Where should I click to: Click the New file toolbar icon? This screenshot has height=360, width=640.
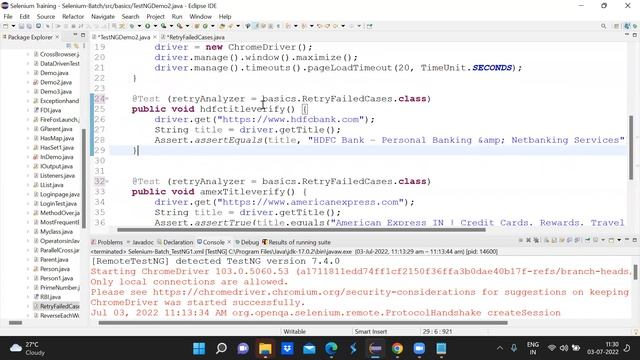pyautogui.click(x=6, y=26)
